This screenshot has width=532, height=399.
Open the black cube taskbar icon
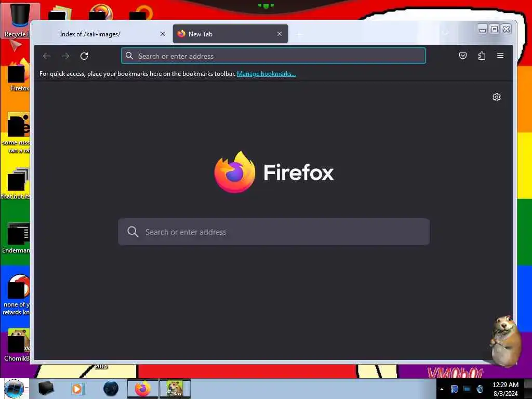46,389
